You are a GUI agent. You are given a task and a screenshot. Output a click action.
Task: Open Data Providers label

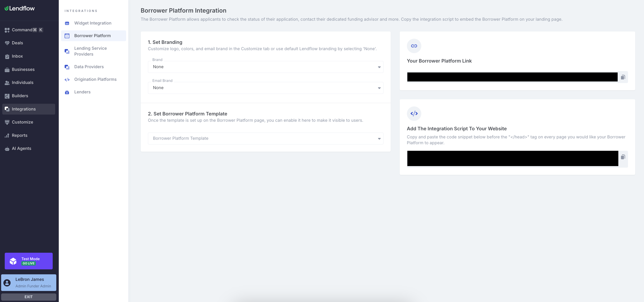(x=89, y=67)
